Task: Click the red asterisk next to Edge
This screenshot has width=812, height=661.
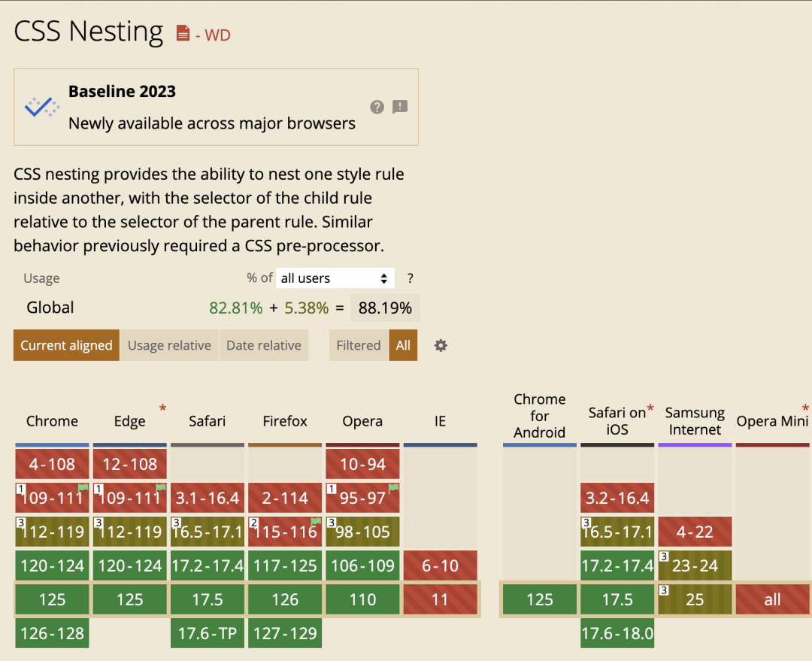Action: [x=162, y=408]
